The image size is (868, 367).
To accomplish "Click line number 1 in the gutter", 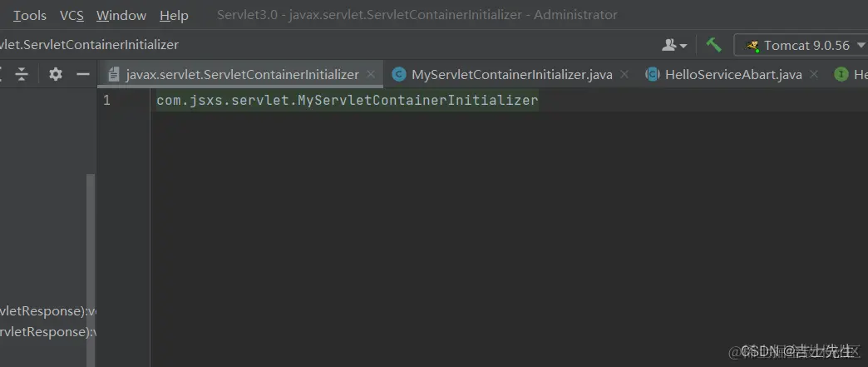I will point(106,101).
